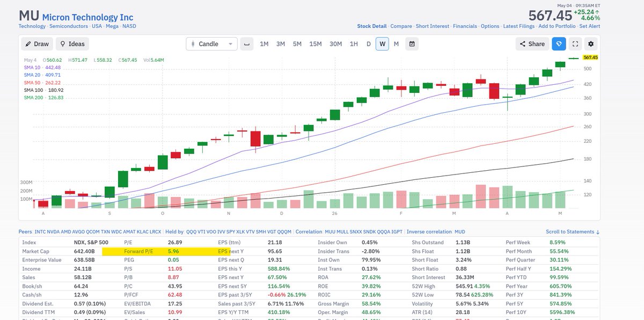Click the USA country link
Image resolution: width=644 pixels, height=320 pixels.
click(x=97, y=26)
